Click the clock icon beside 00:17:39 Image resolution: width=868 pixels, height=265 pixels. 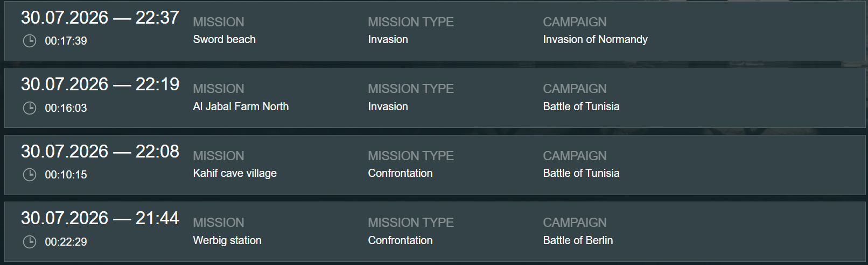[30, 41]
